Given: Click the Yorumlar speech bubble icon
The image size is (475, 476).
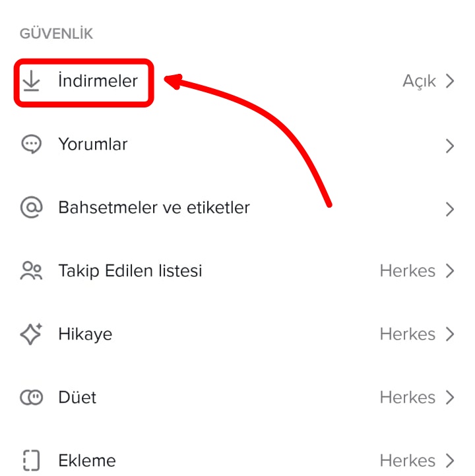Looking at the screenshot, I should tap(31, 144).
